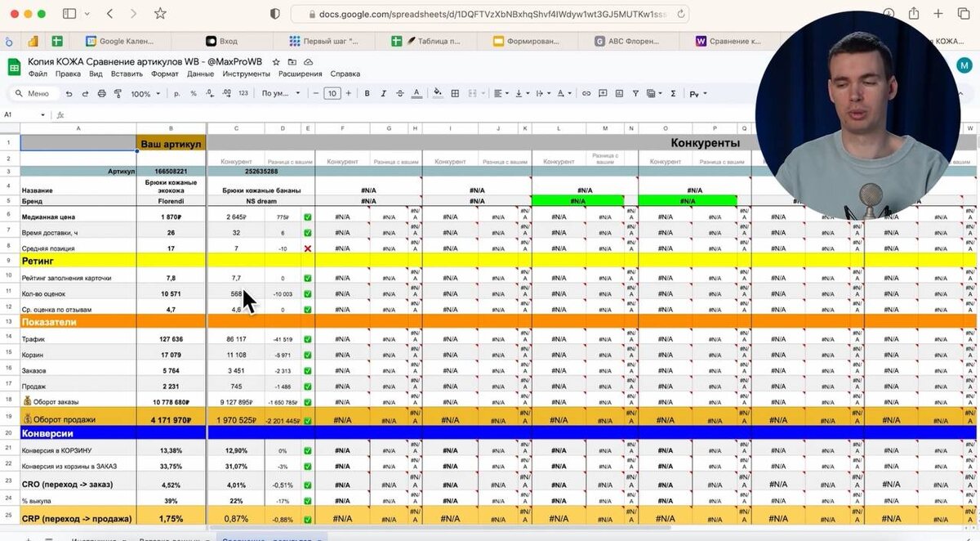The width and height of the screenshot is (980, 541).
Task: Increase font size with plus
Action: [x=349, y=94]
